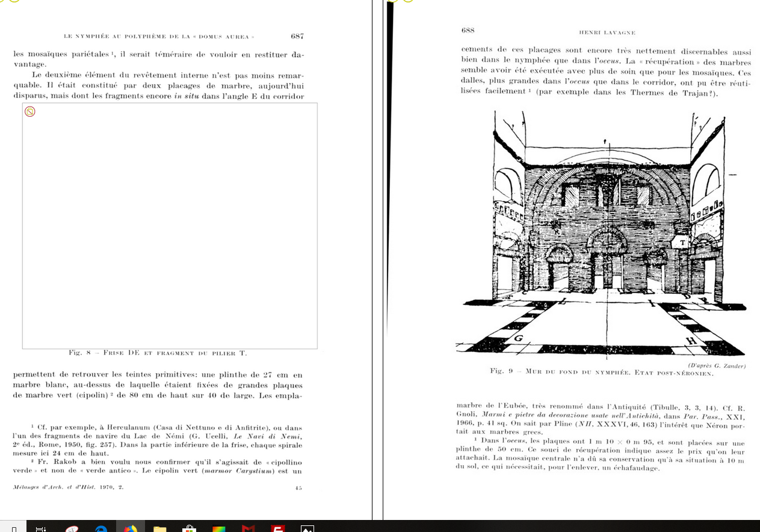The width and height of the screenshot is (760, 532).
Task: Click page number 688
Action: point(468,30)
